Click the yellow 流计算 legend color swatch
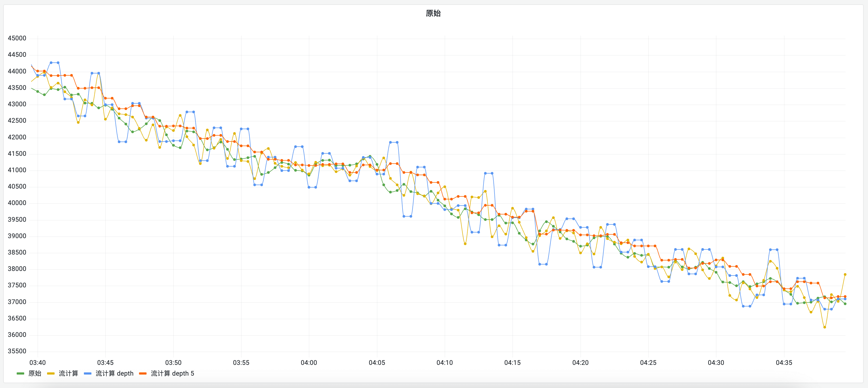The height and width of the screenshot is (388, 868). click(51, 373)
